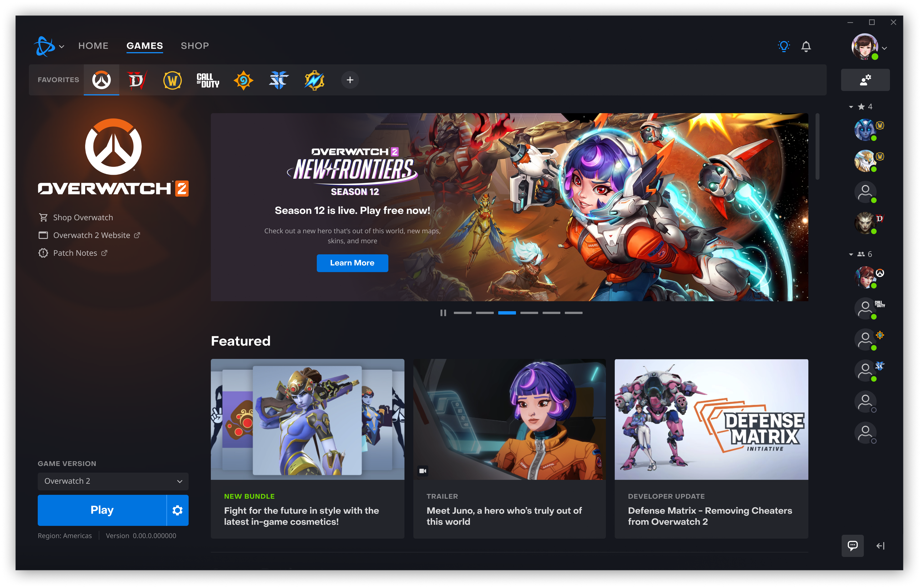Pause the featured news carousel
This screenshot has width=921, height=588.
coord(444,313)
